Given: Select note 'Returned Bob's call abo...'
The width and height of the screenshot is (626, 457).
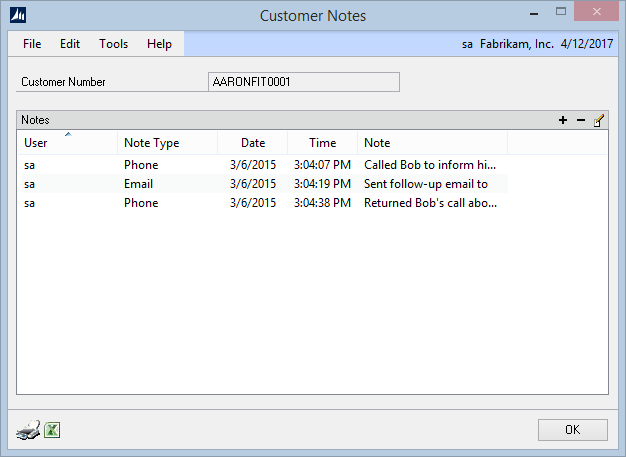Looking at the screenshot, I should [x=430, y=203].
